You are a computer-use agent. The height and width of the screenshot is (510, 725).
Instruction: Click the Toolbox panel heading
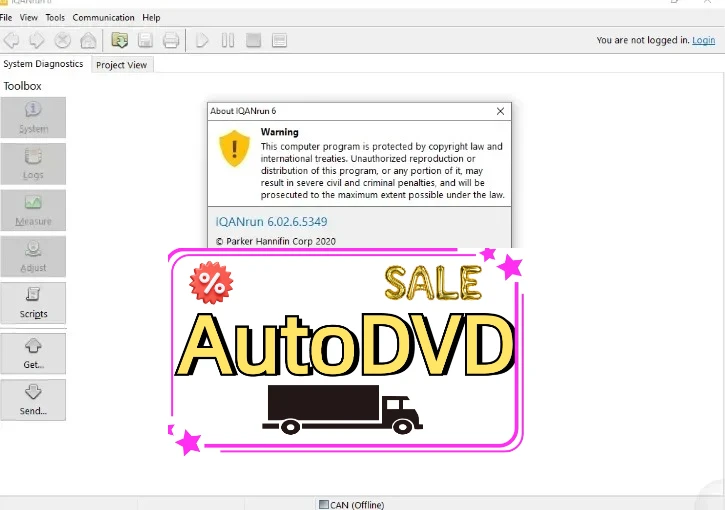pos(23,86)
